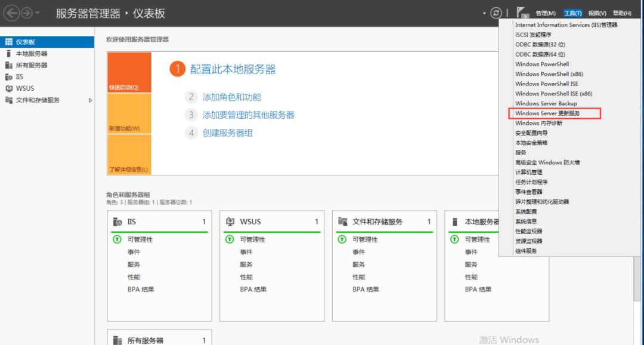
Task: Choose ODBC 数据源(64 位) from menu
Action: (x=540, y=54)
